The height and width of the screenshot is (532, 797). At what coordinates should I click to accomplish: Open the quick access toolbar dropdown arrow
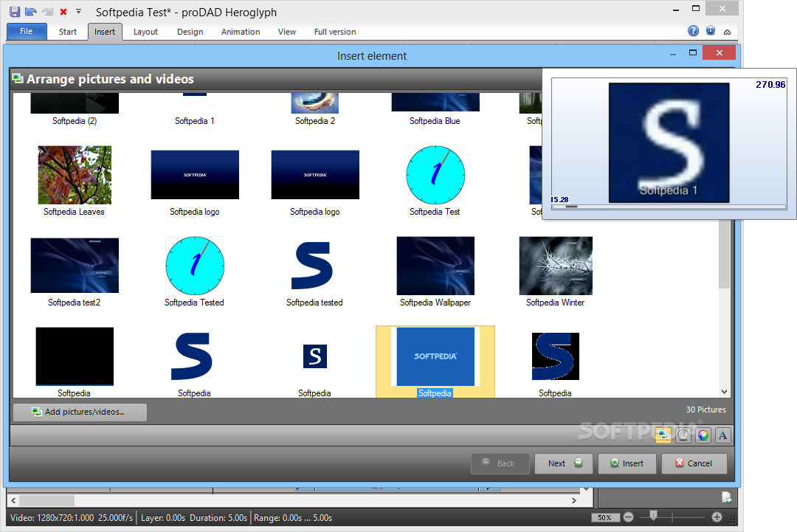(x=78, y=11)
